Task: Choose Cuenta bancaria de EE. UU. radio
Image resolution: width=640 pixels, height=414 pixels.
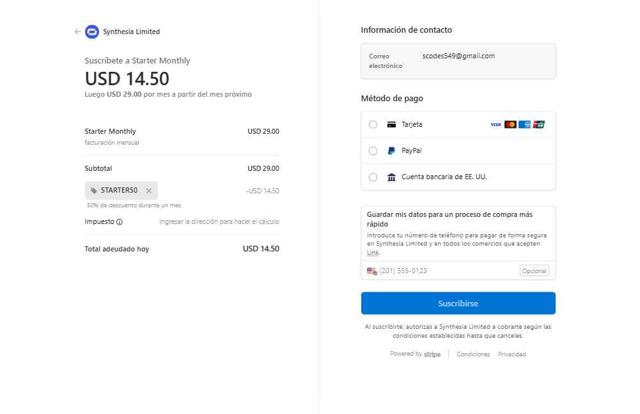Action: pos(373,177)
